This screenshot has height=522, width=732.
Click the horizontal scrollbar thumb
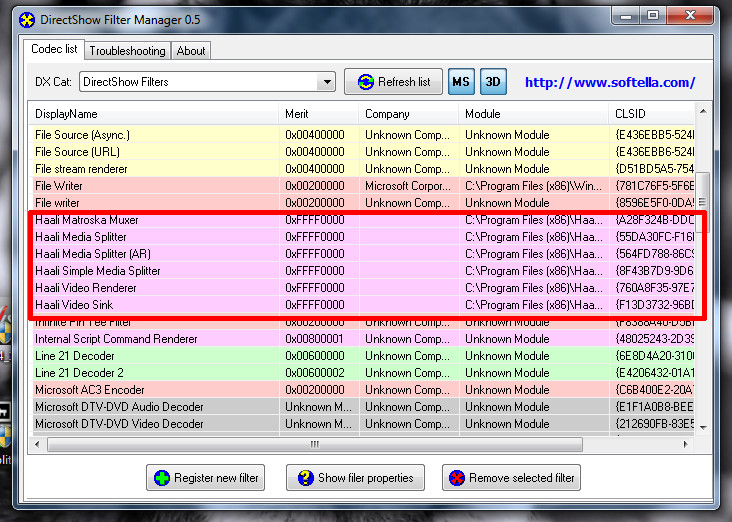coord(315,444)
